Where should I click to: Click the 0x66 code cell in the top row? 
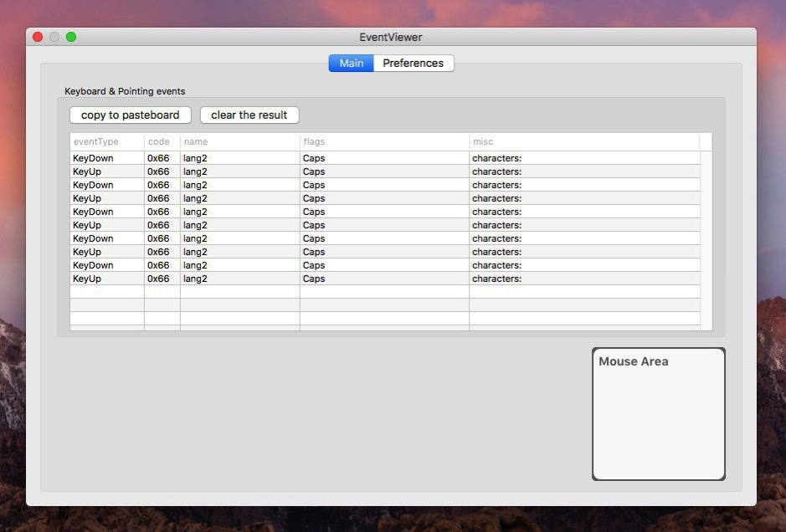(158, 158)
